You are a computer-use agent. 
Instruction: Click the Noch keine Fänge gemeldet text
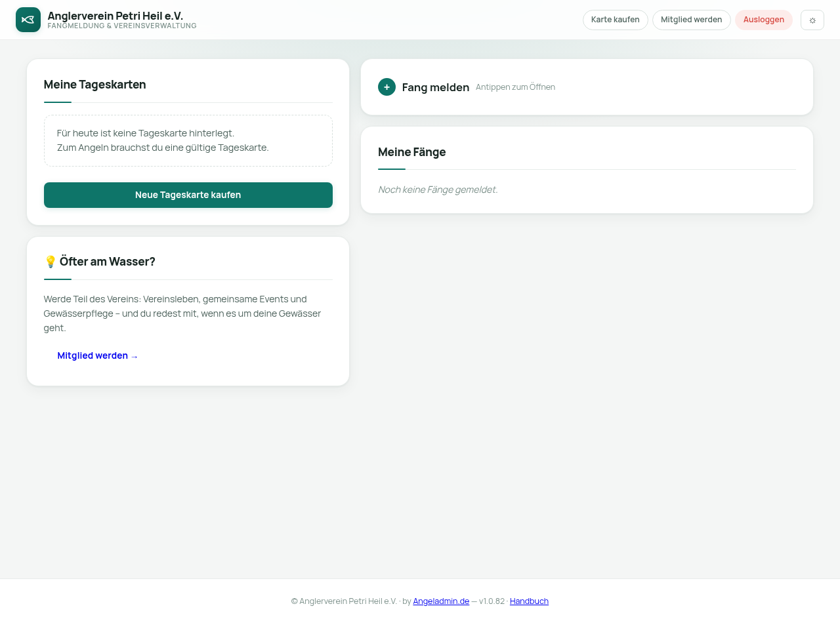pyautogui.click(x=438, y=190)
